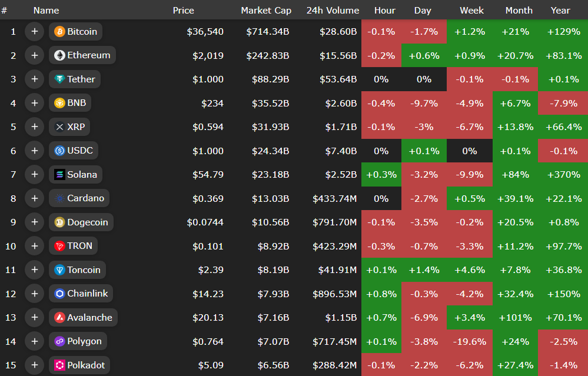This screenshot has width=588, height=376.
Task: Open the Cardano coin link
Action: point(85,198)
